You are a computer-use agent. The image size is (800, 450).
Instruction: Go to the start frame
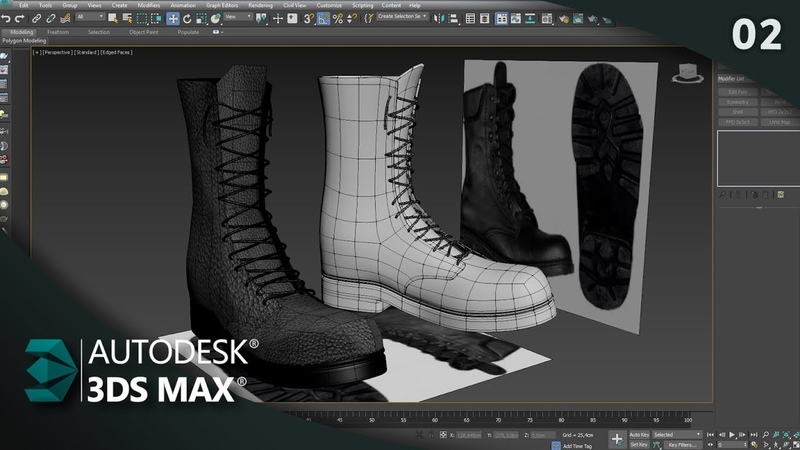point(710,435)
